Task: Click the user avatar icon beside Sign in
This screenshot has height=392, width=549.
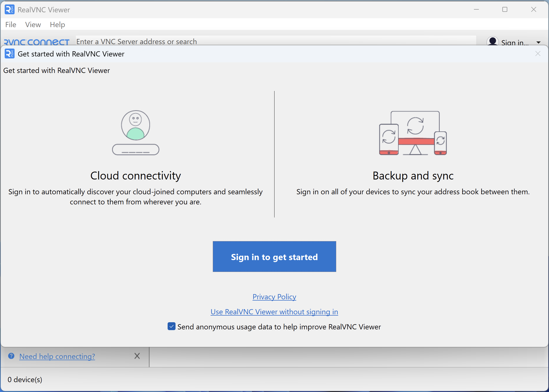Action: coord(492,41)
